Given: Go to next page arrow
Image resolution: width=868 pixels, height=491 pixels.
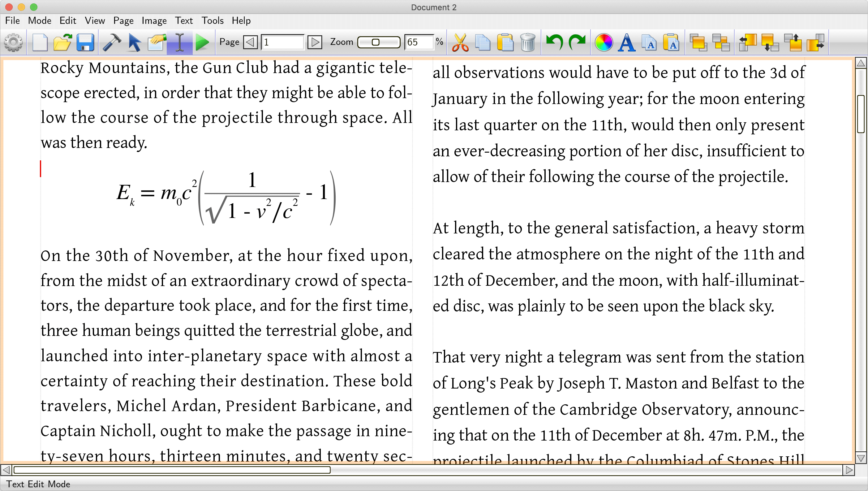Looking at the screenshot, I should point(315,42).
